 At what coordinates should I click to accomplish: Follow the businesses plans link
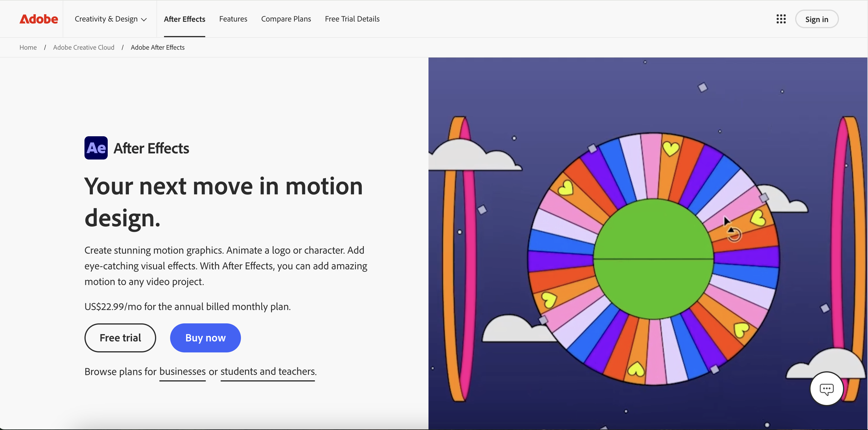click(x=182, y=371)
